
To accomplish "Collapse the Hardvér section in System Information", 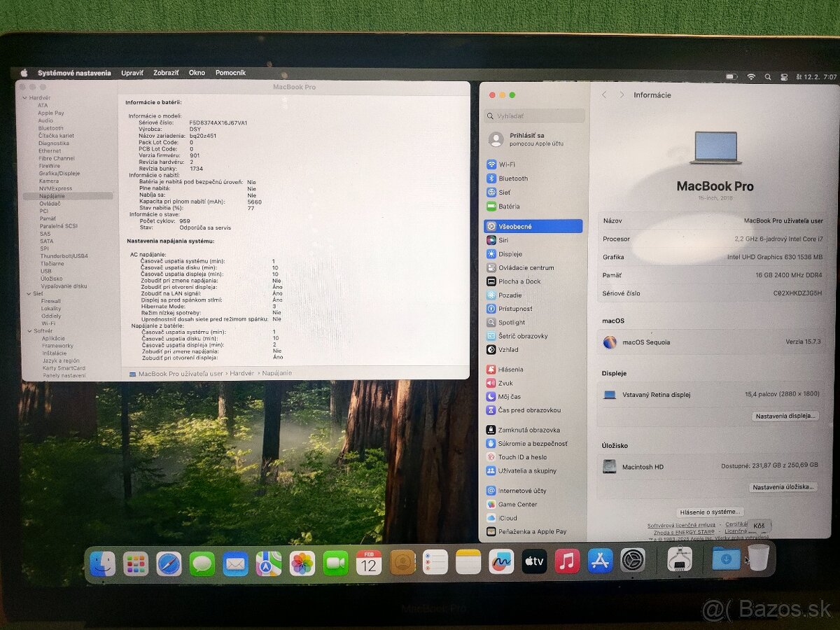I will (x=27, y=97).
